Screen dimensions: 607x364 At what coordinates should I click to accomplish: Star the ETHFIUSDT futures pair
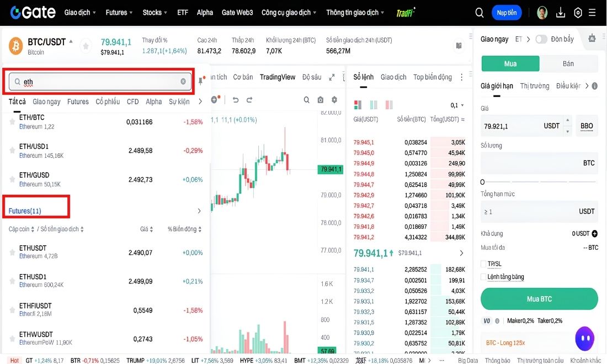12,310
